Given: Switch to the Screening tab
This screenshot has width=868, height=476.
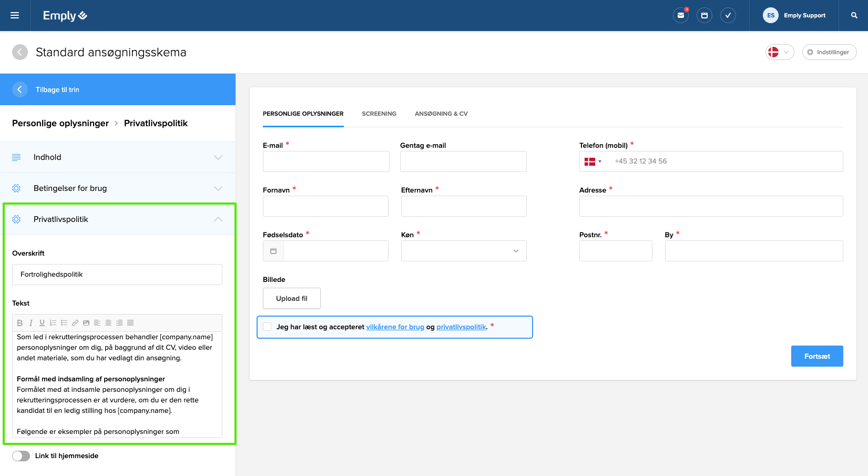Looking at the screenshot, I should coord(379,114).
